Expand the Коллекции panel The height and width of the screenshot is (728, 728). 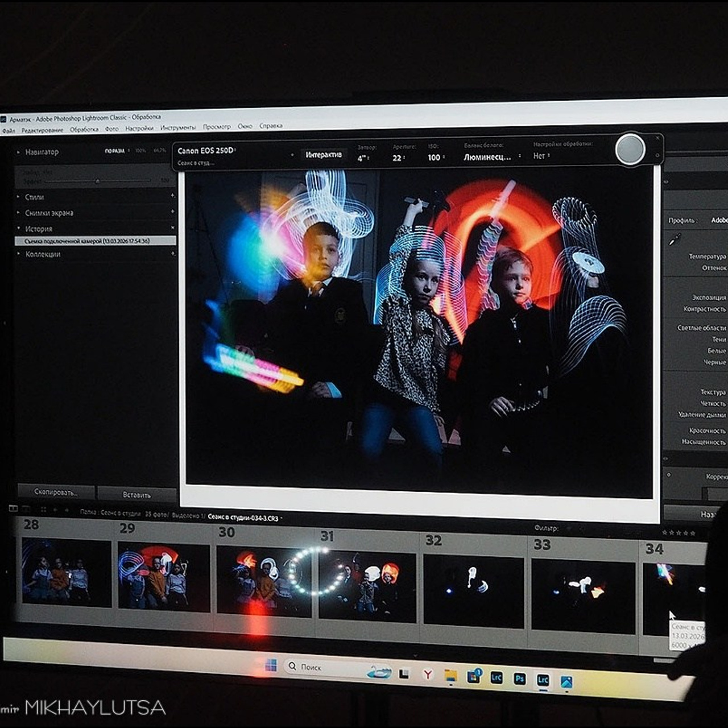[x=19, y=254]
